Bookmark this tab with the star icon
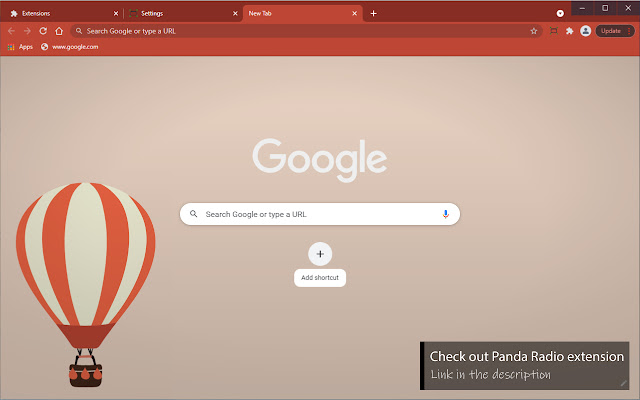The image size is (640, 400). click(x=533, y=31)
